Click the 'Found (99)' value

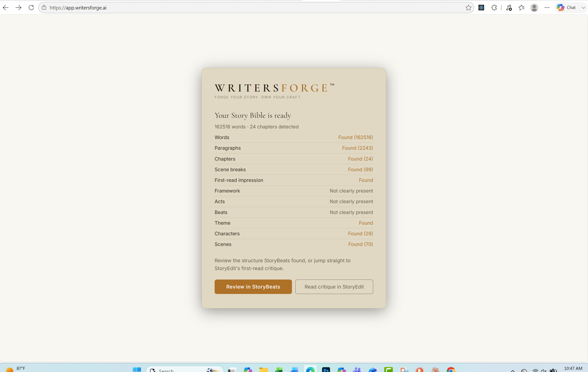coord(360,169)
